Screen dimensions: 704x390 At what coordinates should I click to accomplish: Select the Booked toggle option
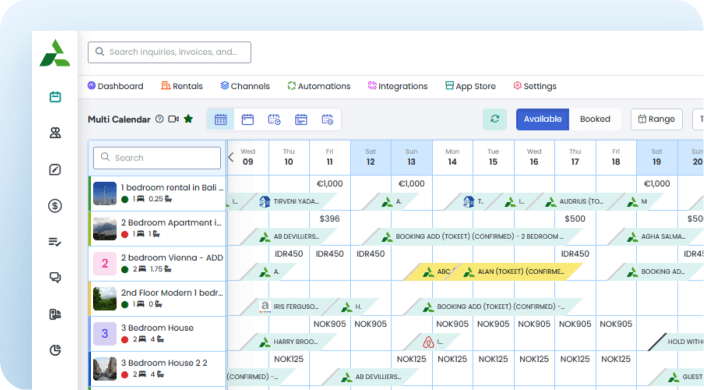[595, 119]
